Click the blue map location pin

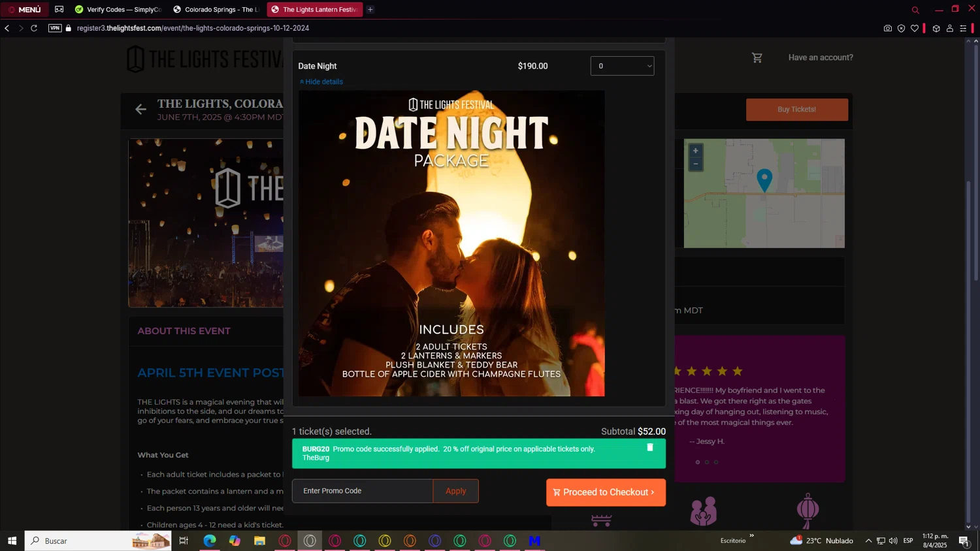click(764, 180)
